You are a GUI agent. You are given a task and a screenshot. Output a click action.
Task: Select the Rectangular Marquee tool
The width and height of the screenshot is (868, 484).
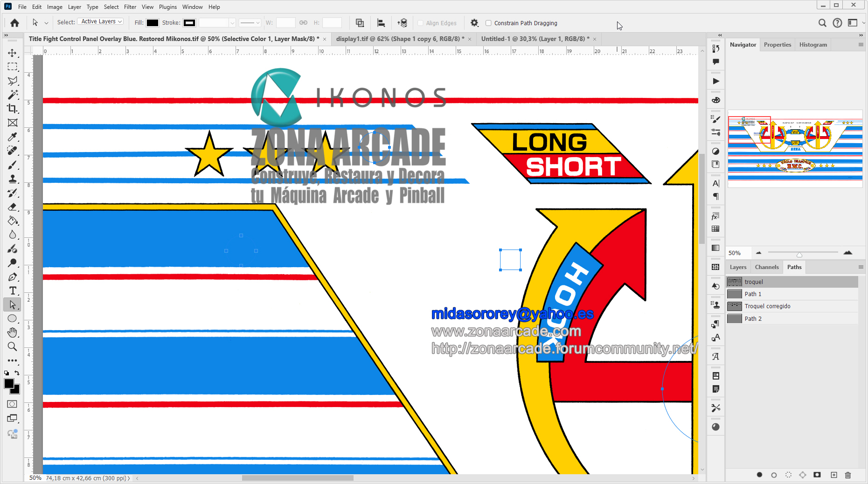(x=13, y=67)
